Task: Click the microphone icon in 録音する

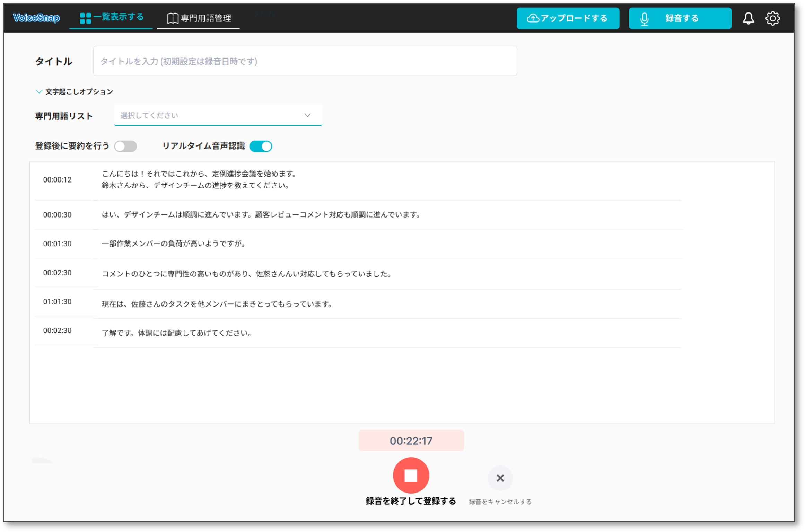Action: pyautogui.click(x=644, y=19)
